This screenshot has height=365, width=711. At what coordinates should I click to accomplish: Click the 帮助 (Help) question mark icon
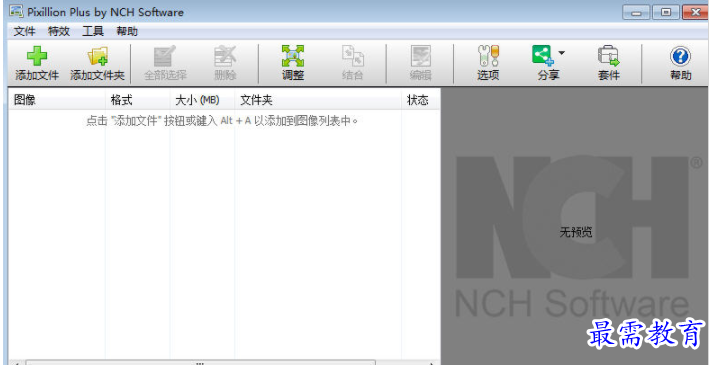tap(680, 57)
